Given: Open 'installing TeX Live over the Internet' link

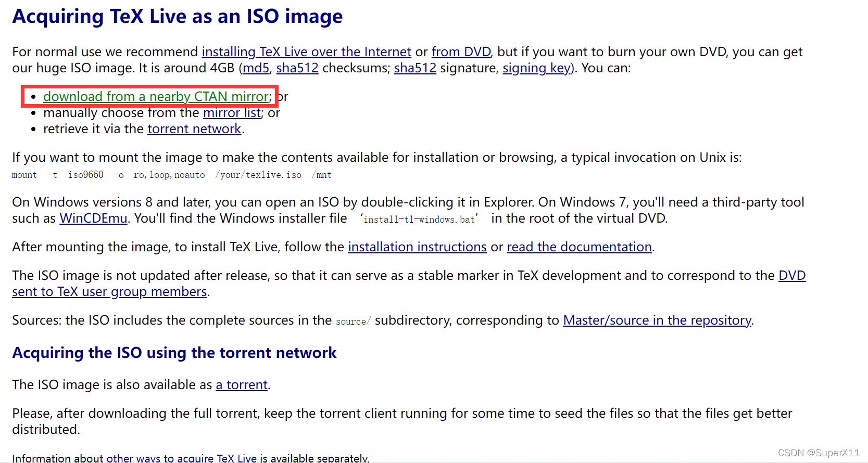Looking at the screenshot, I should click(306, 52).
